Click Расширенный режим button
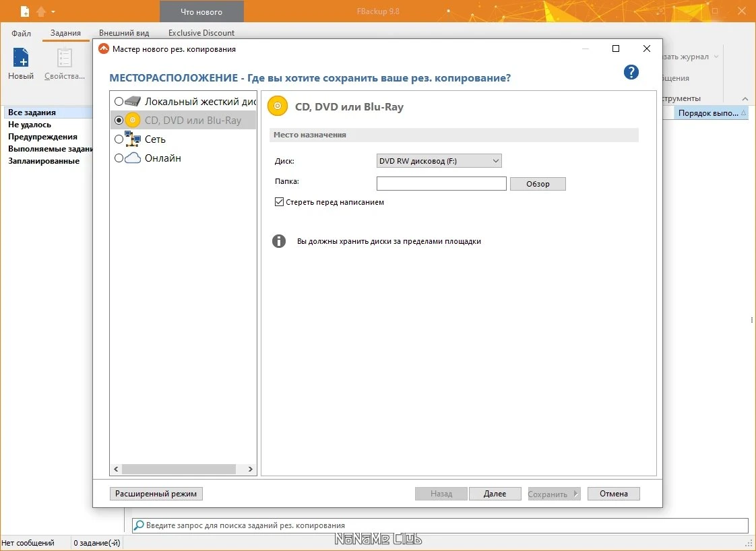Image resolution: width=756 pixels, height=551 pixels. pyautogui.click(x=156, y=494)
